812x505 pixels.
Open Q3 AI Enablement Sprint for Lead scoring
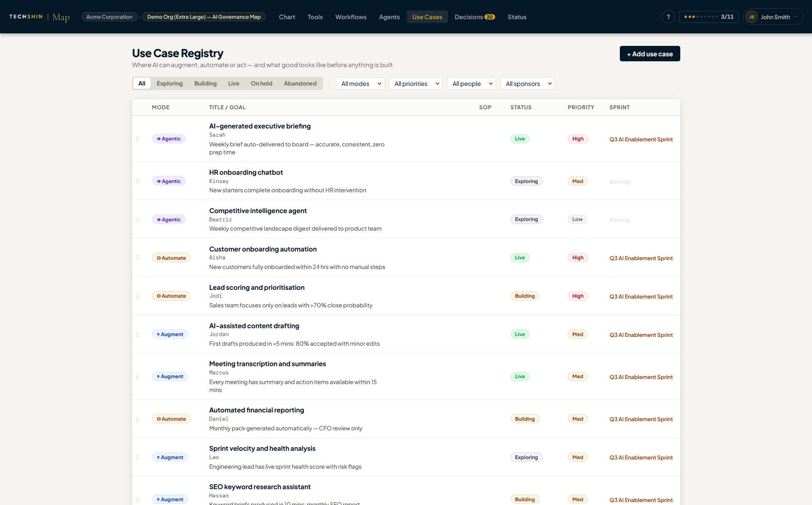(x=641, y=296)
